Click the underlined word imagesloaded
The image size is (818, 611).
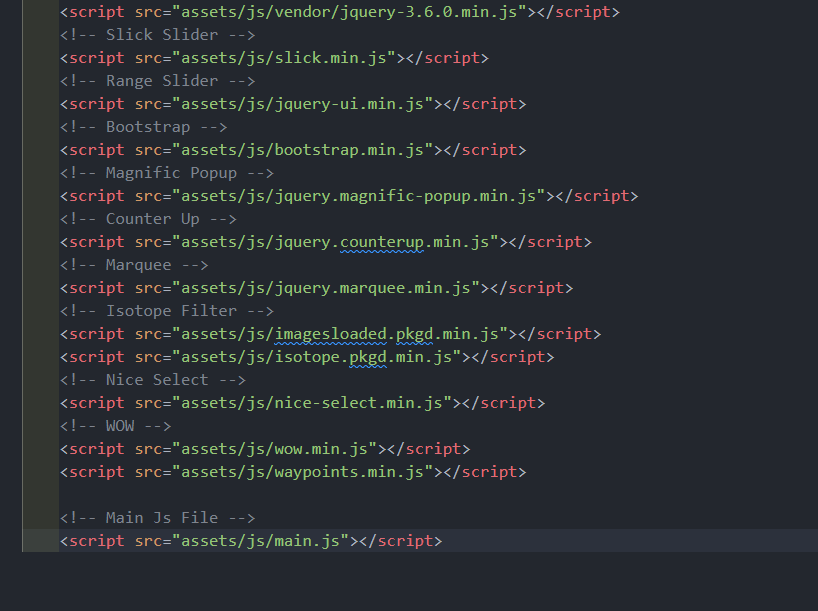point(331,334)
